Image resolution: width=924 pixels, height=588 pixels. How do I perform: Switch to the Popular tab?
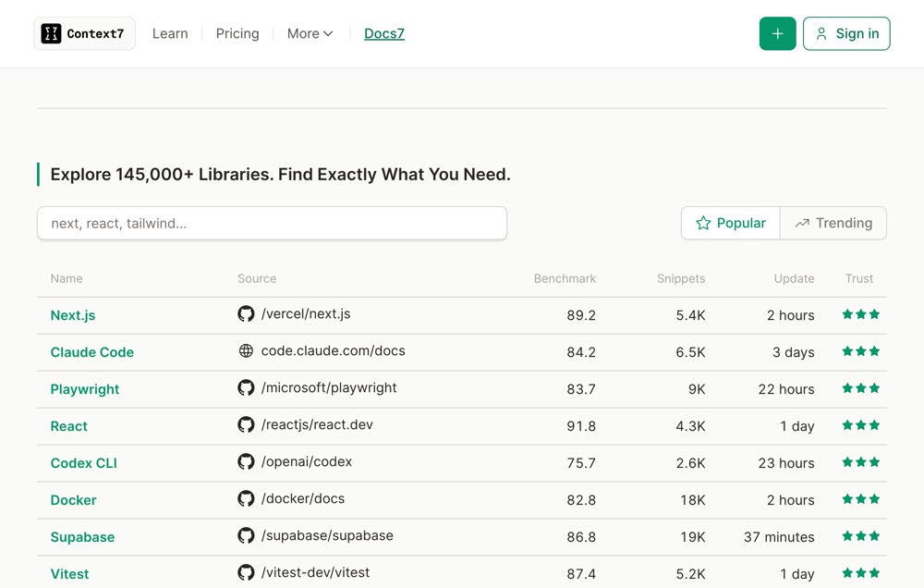click(731, 223)
